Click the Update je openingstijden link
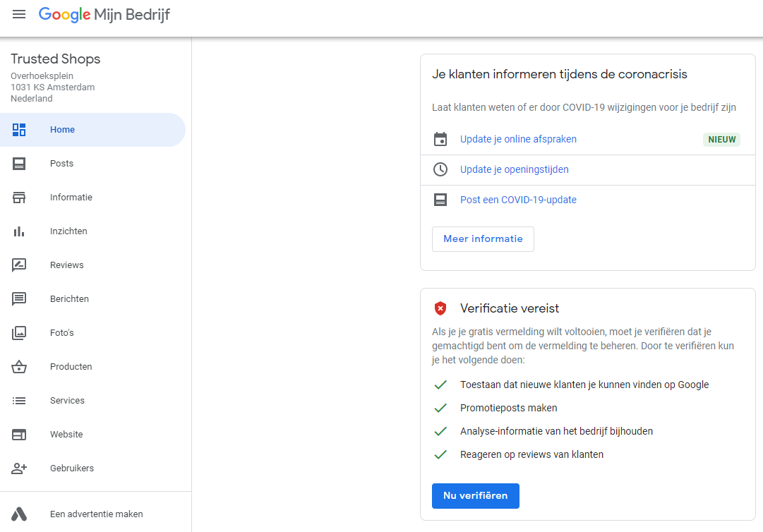The image size is (763, 532). [x=515, y=169]
